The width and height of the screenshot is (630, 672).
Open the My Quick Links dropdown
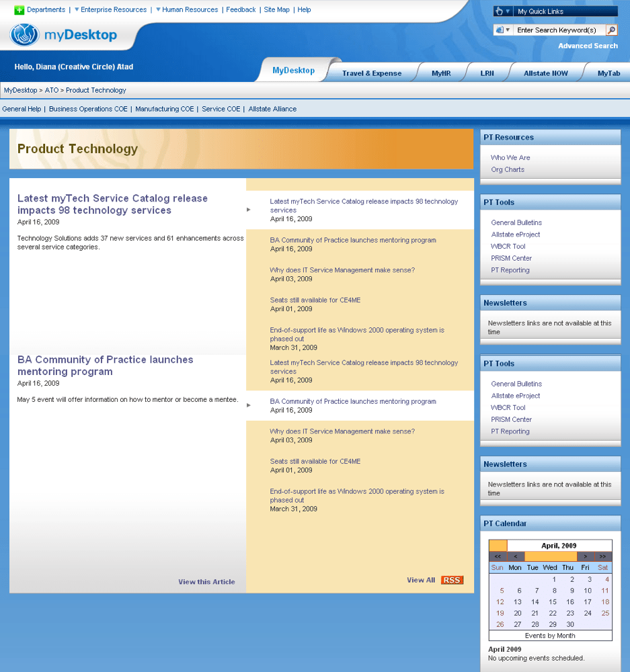pos(508,11)
